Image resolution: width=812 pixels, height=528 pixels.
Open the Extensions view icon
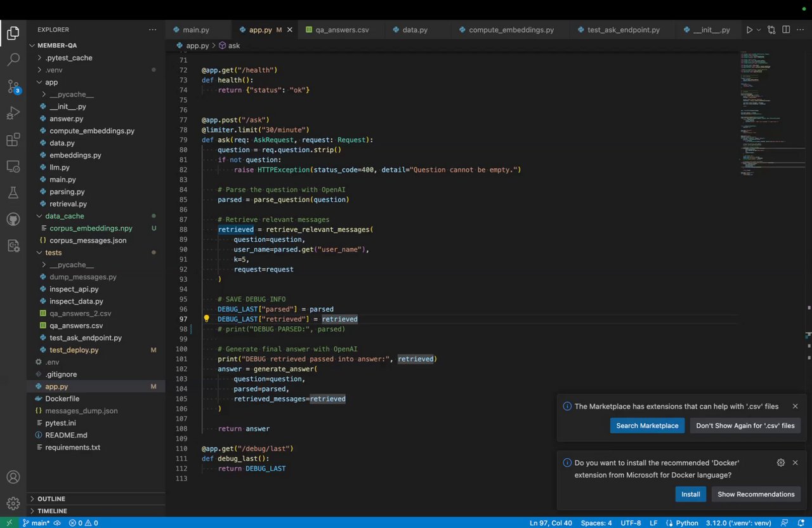coord(13,140)
